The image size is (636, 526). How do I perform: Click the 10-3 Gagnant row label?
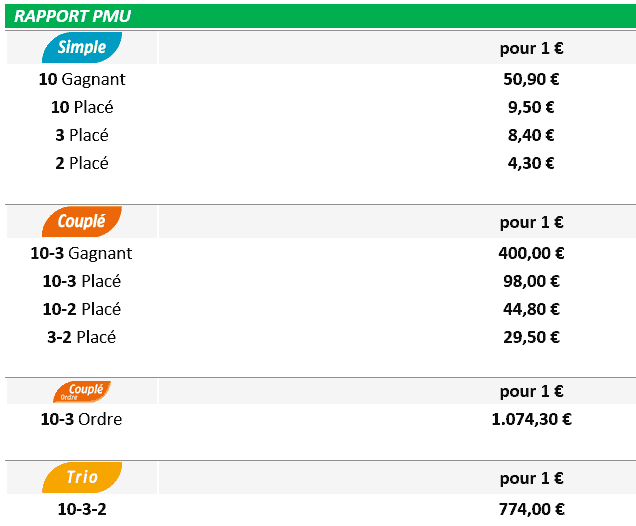click(x=82, y=253)
